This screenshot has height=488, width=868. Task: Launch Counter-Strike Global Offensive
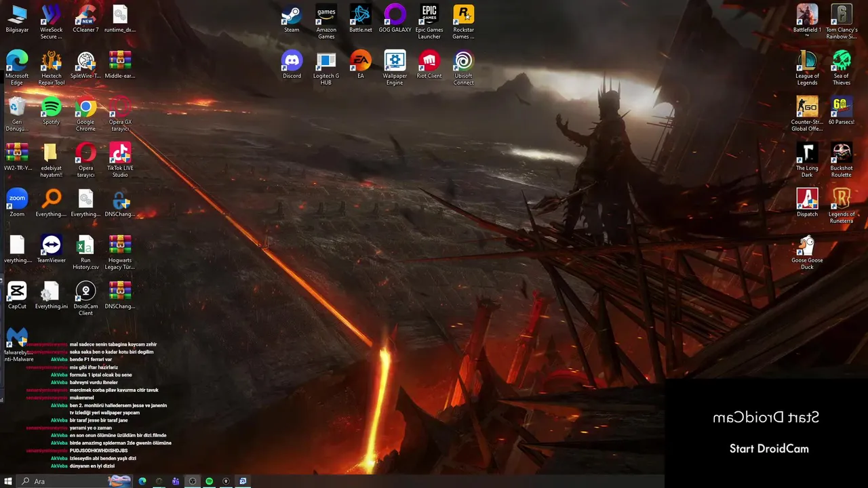807,115
